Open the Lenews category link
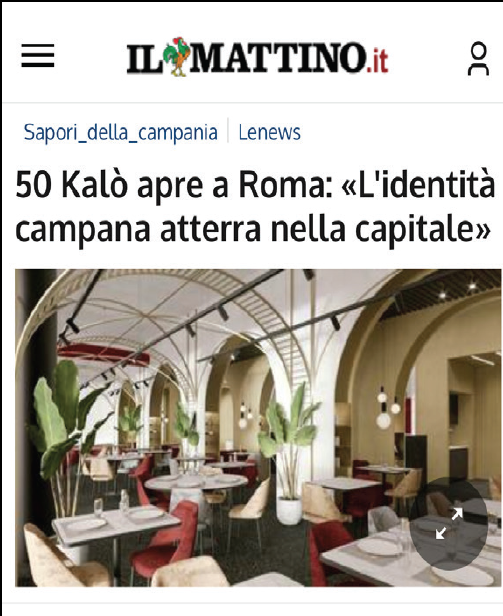Screen dimensions: 503x616 270,132
